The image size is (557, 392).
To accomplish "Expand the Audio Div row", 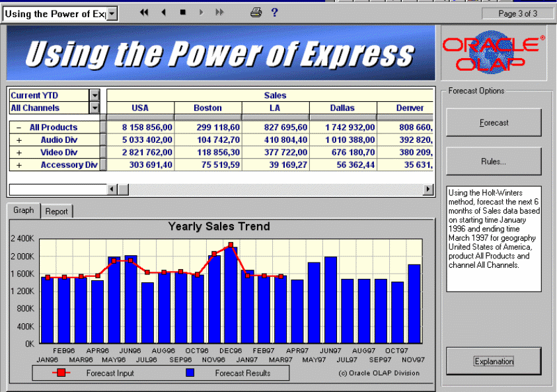I will point(19,140).
